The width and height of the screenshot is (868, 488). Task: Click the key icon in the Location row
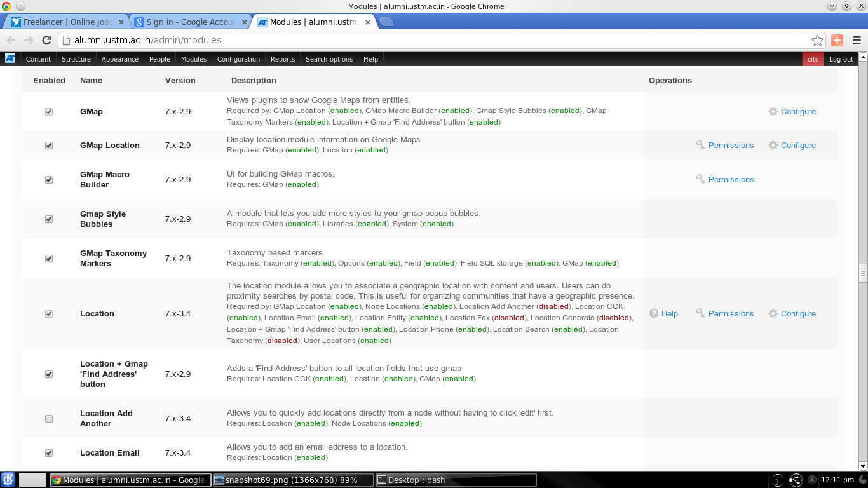[700, 313]
